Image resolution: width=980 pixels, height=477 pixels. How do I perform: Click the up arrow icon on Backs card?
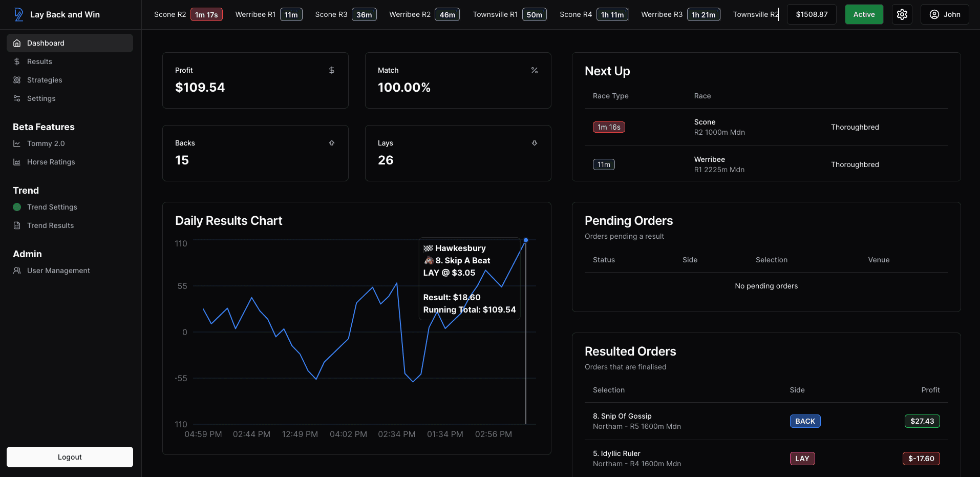[x=331, y=143]
